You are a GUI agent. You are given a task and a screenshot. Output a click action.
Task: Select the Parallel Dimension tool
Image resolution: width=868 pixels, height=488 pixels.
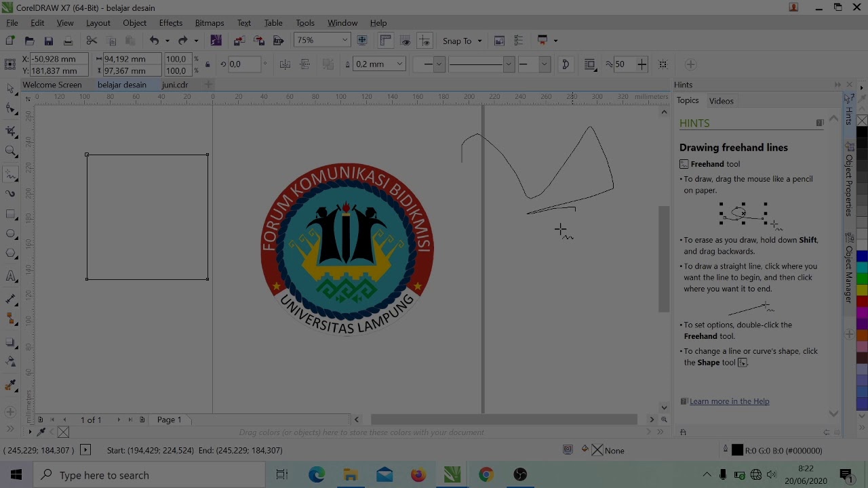pos(10,299)
